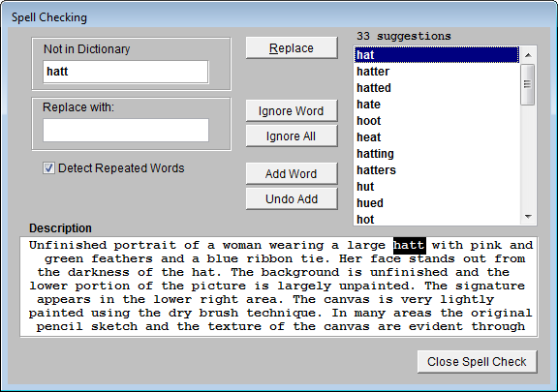Click Add Word button
Screen dimensions: 558x392
292,174
